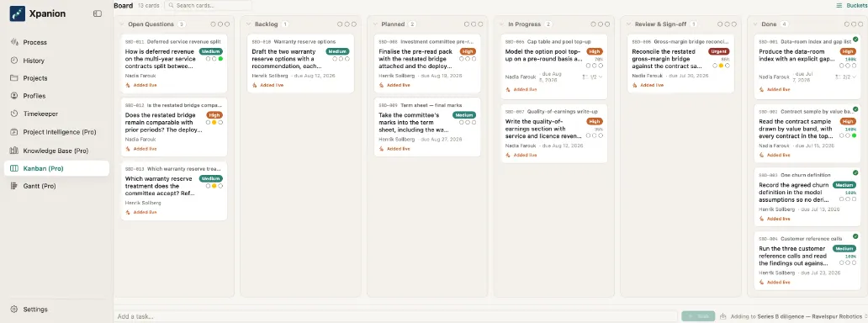
Task: Click the icon left of 'Adding to'
Action: [x=723, y=317]
